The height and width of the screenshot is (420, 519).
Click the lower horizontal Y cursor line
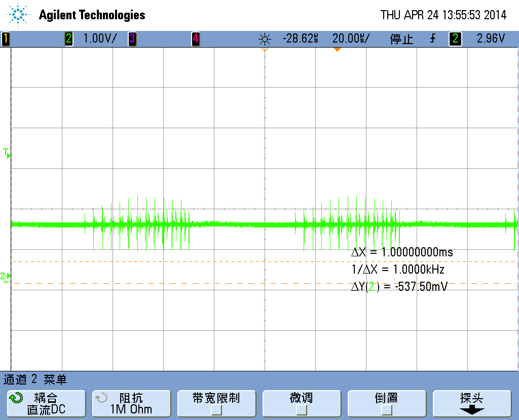pyautogui.click(x=265, y=283)
